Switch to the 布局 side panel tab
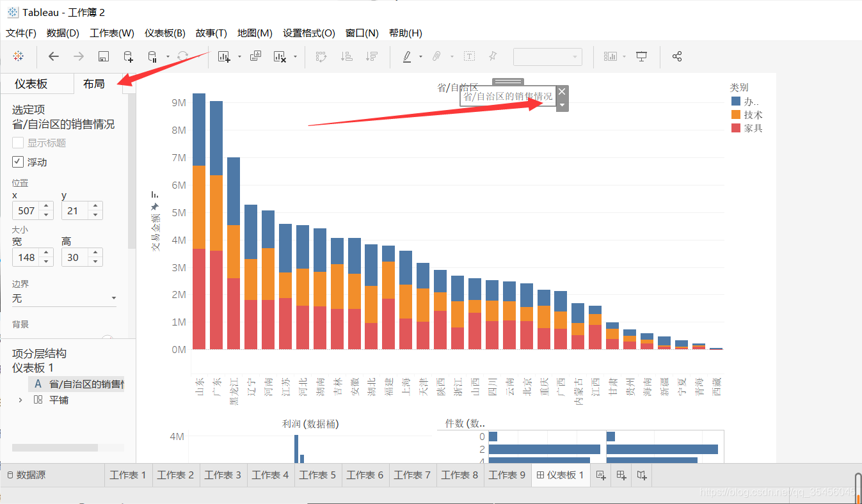 pyautogui.click(x=94, y=84)
